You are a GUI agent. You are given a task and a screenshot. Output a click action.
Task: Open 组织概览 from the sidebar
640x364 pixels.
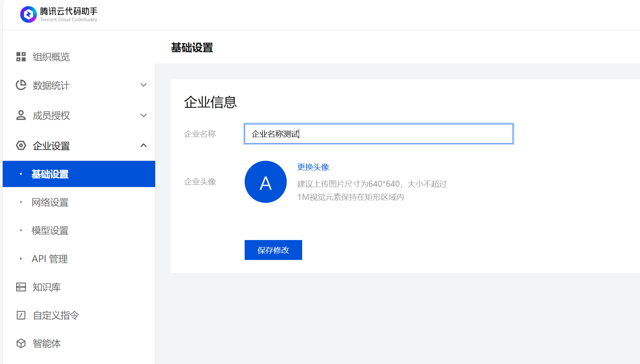(x=51, y=57)
